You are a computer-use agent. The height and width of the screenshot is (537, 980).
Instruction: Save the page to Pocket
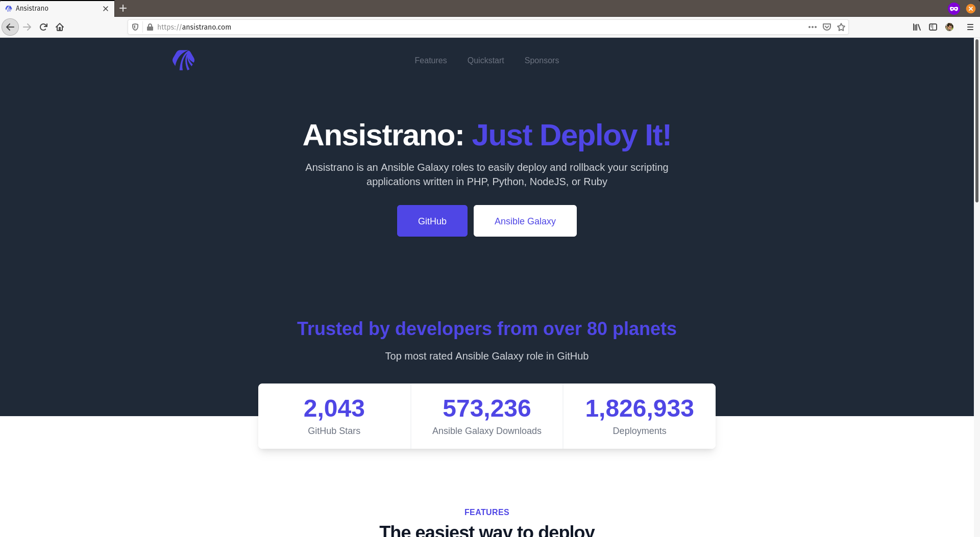pyautogui.click(x=827, y=27)
